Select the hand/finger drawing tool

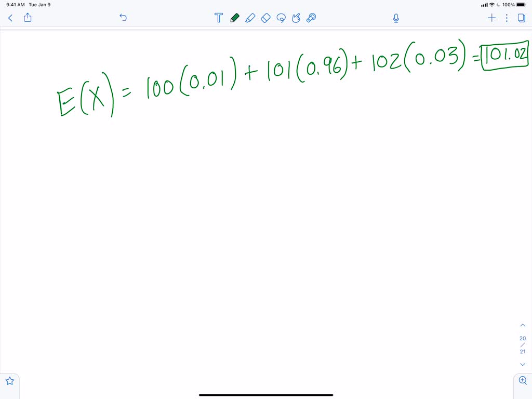[296, 18]
